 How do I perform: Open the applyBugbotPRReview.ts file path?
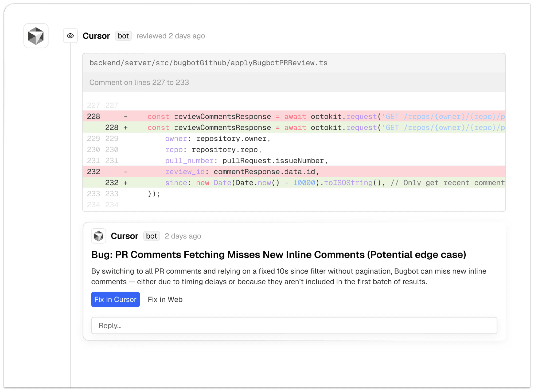[208, 63]
